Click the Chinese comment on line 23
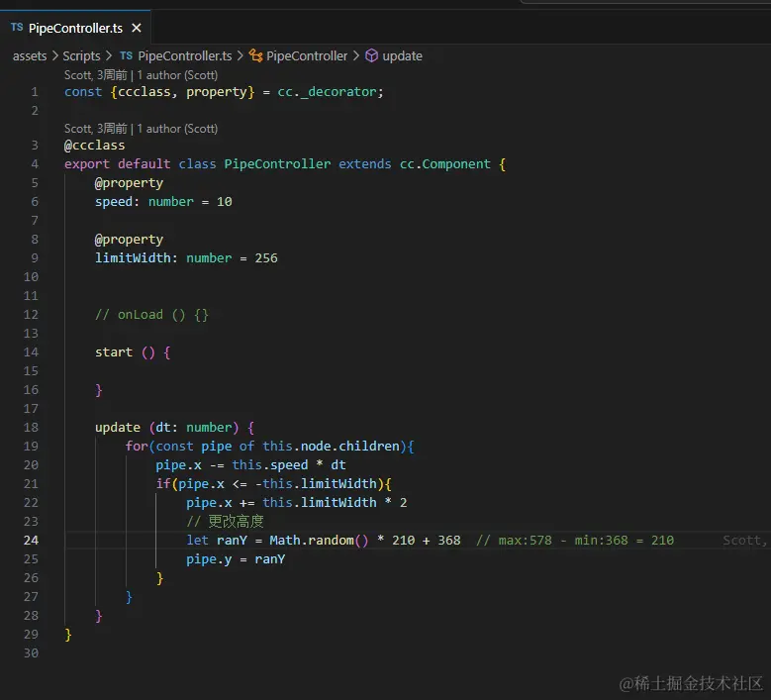Viewport: 771px width, 700px height. pyautogui.click(x=226, y=522)
